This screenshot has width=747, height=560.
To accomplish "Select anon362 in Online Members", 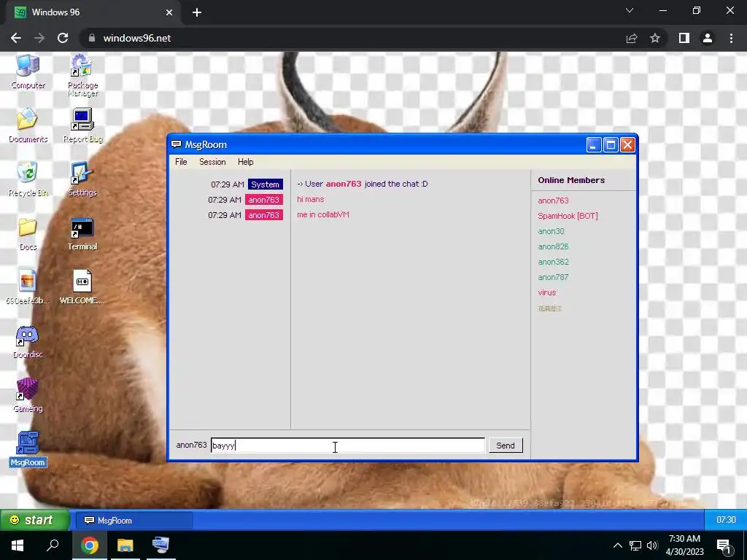I will 553,262.
